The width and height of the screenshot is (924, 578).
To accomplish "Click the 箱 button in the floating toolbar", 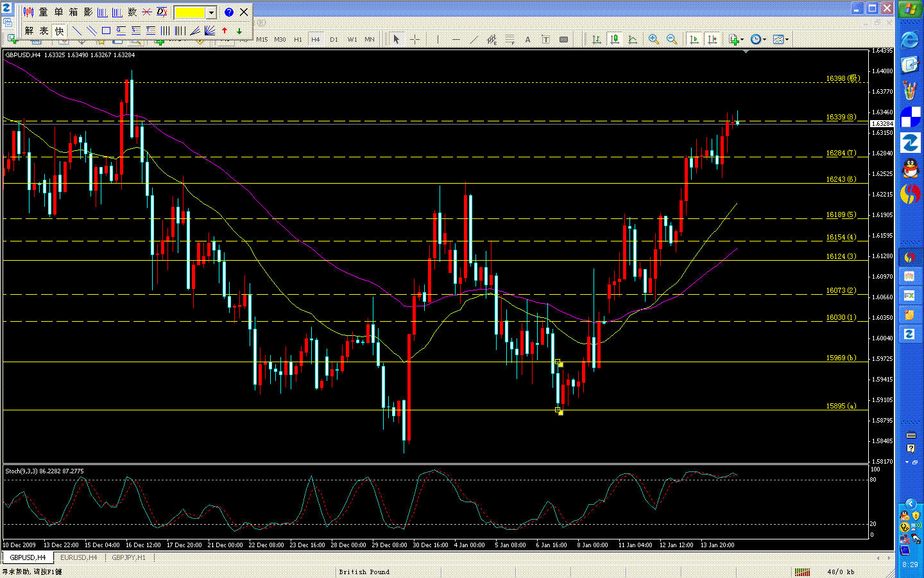I will click(x=73, y=12).
